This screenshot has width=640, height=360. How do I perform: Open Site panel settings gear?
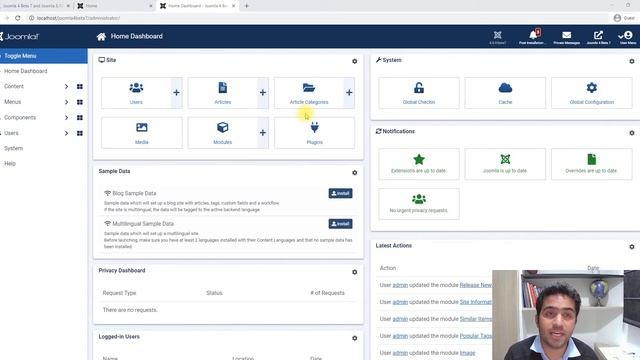(354, 61)
